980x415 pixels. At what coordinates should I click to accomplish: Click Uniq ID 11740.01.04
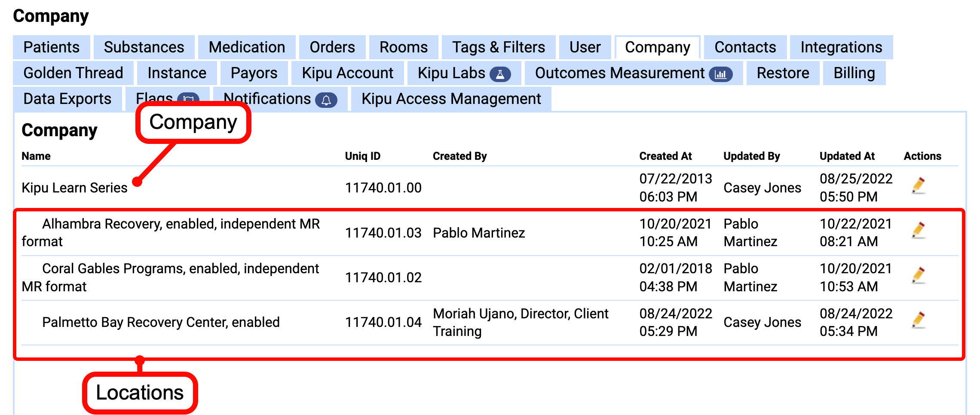pyautogui.click(x=383, y=322)
